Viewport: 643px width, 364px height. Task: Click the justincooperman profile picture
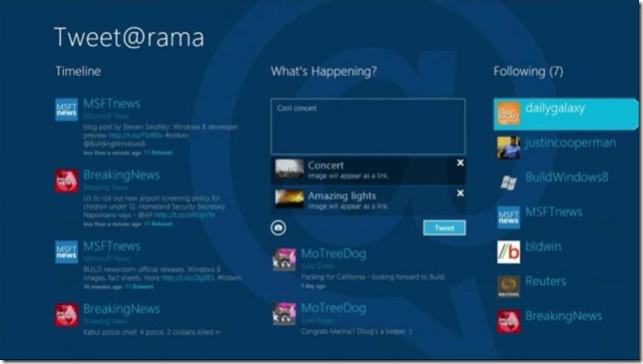[x=508, y=148]
